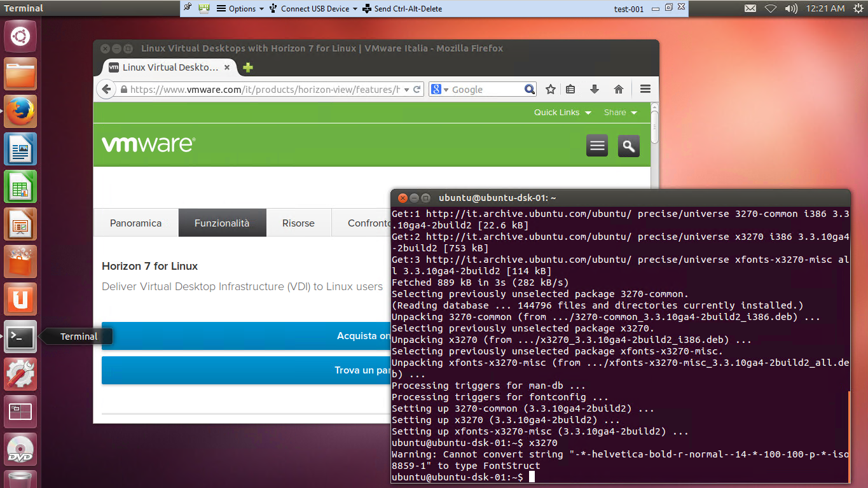Viewport: 868px width, 488px height.
Task: Select the Linux Virtual Deskto... Firefox tab
Action: point(170,67)
